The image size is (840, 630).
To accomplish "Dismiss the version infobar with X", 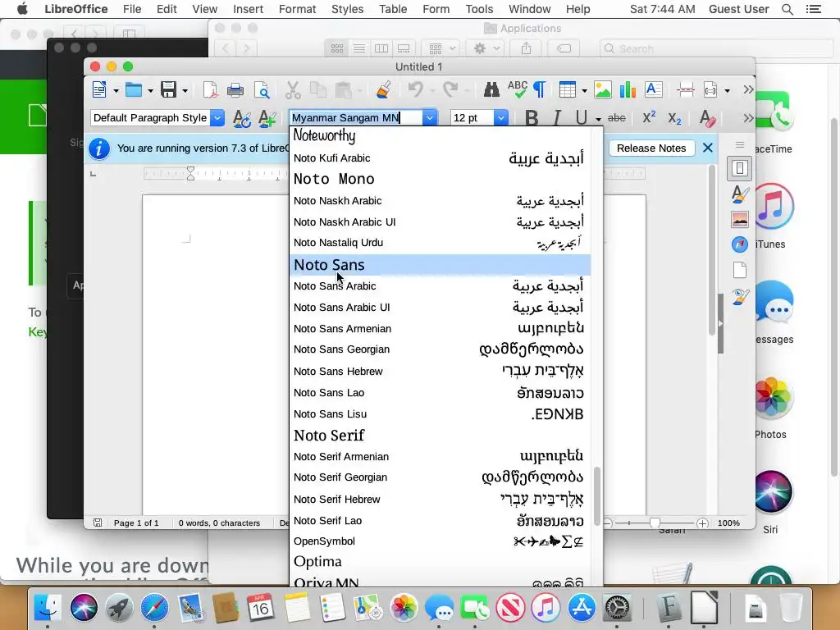I will pos(708,148).
